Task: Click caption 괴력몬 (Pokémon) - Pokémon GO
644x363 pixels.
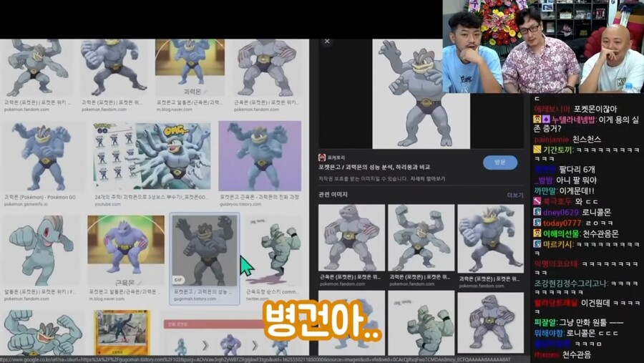Action: (x=40, y=198)
